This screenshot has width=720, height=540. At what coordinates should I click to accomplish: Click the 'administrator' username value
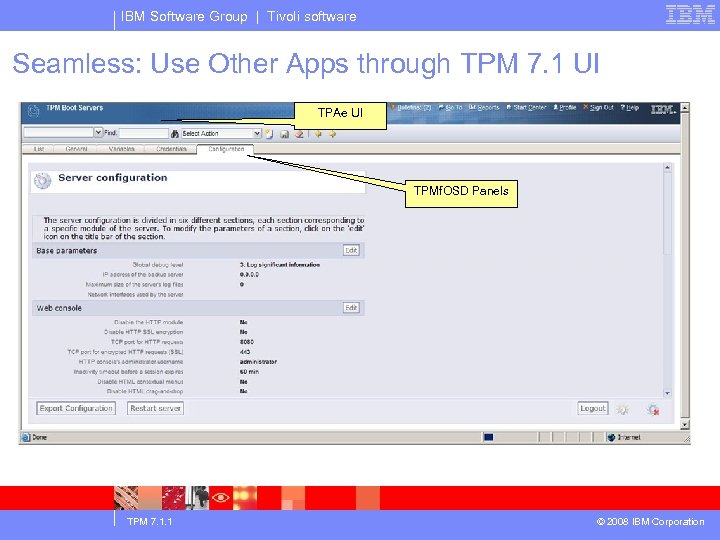tap(258, 362)
